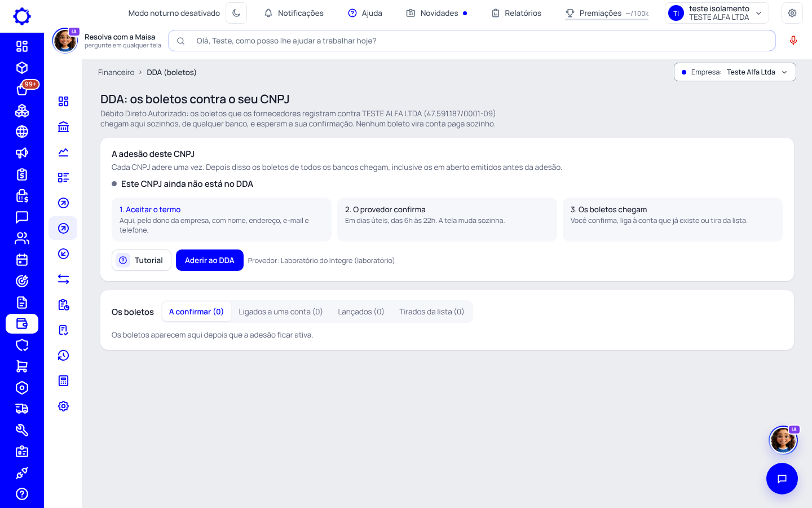Viewport: 812px width, 508px height.
Task: Open the stacked cubes icon in blue sidebar
Action: tap(22, 111)
